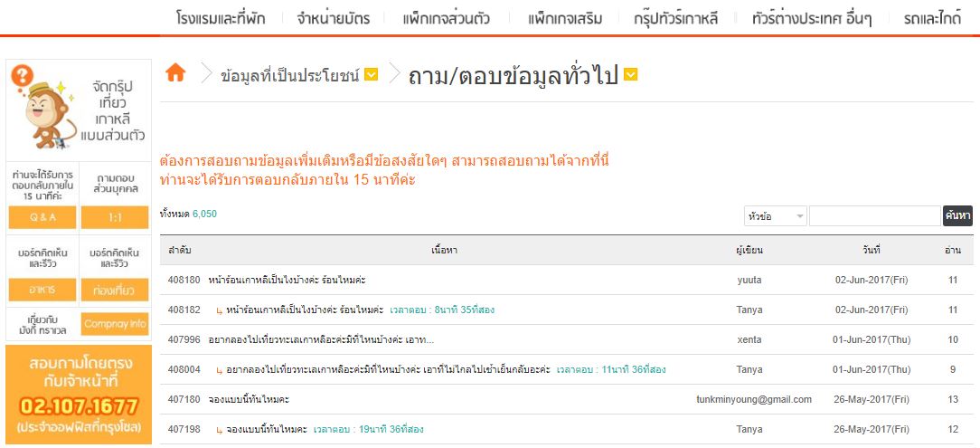Open the โรงแรมและที่พัก menu

click(x=221, y=18)
